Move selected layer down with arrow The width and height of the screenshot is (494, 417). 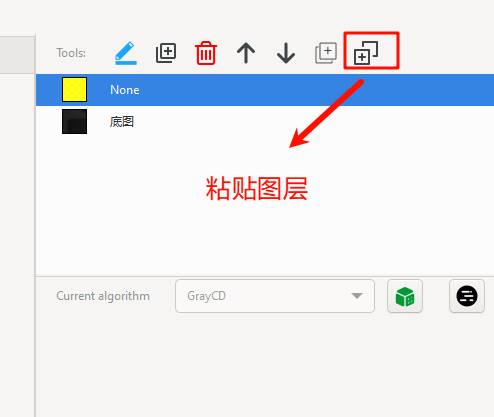pos(286,53)
